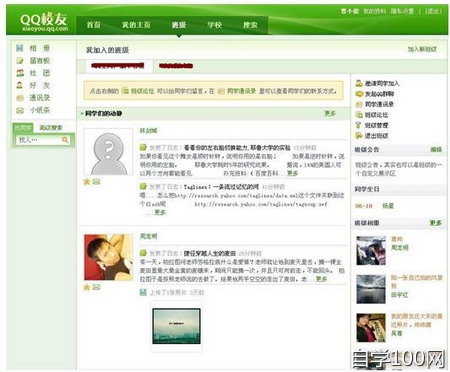Click the log icon beside the 看看你的左右脑 post
This screenshot has height=372, width=450.
[x=143, y=147]
